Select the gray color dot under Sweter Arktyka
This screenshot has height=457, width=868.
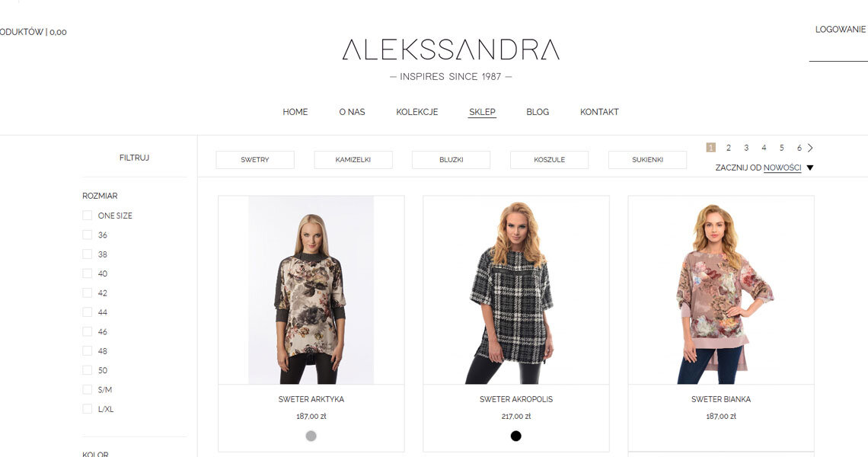coord(311,436)
